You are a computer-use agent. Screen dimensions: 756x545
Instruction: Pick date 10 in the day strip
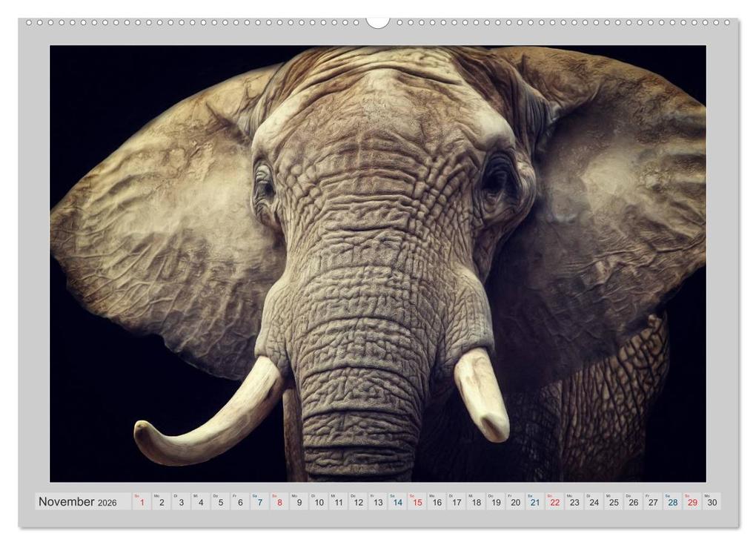pos(319,502)
